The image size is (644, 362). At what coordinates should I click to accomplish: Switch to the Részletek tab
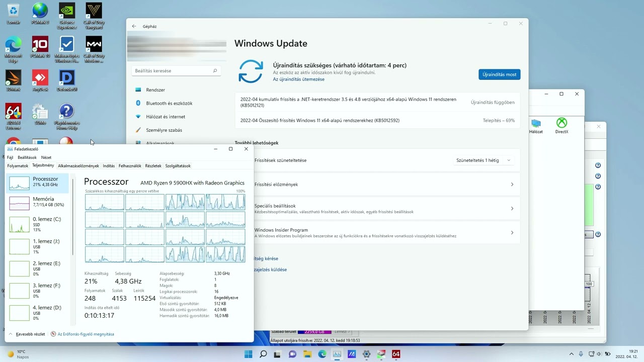(x=153, y=166)
